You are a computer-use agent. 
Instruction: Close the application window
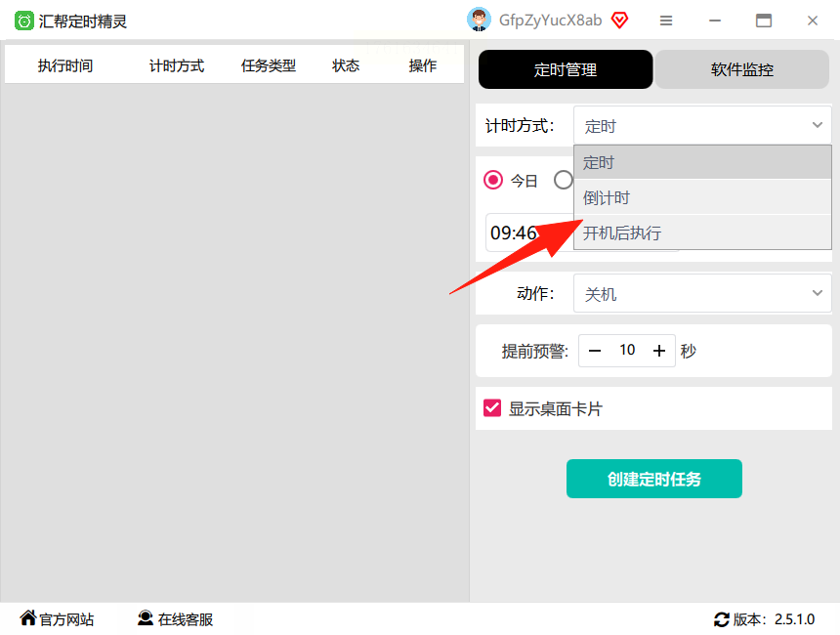click(812, 21)
